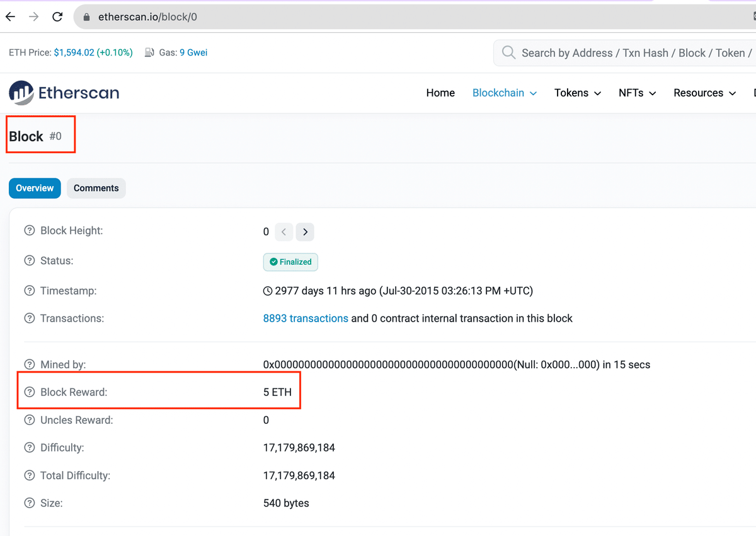Open the Home menu item
Image resolution: width=756 pixels, height=536 pixels.
[440, 93]
